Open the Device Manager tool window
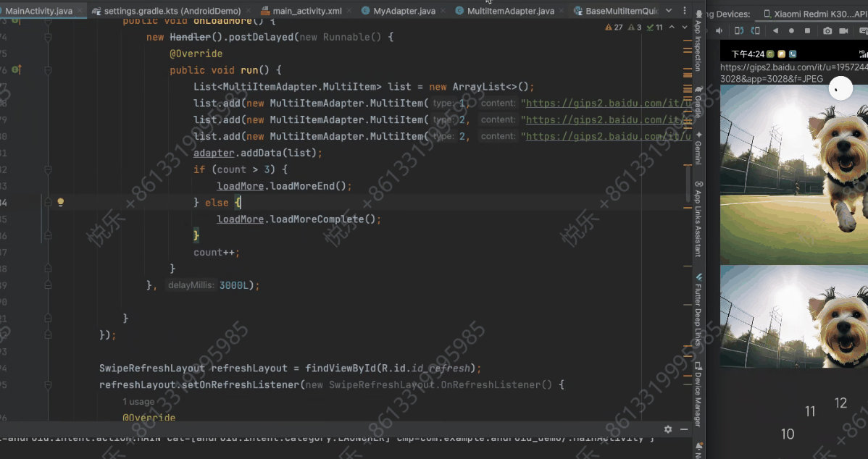This screenshot has height=459, width=868. tap(698, 394)
